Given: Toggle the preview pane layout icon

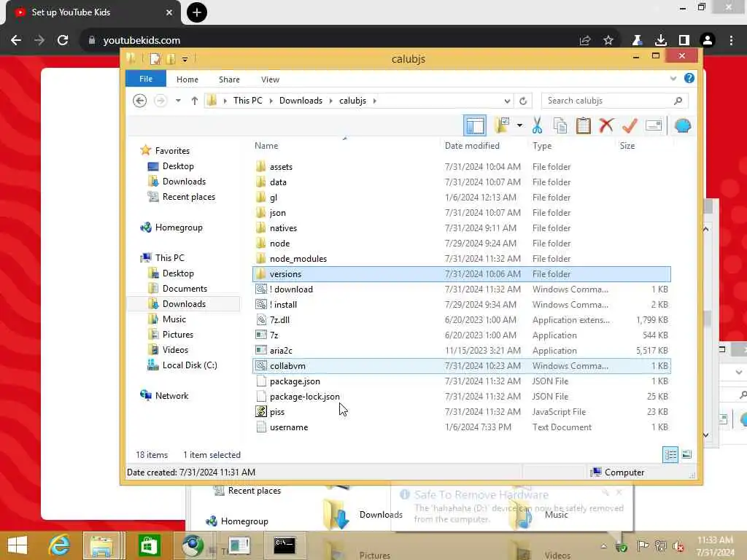Looking at the screenshot, I should [474, 125].
